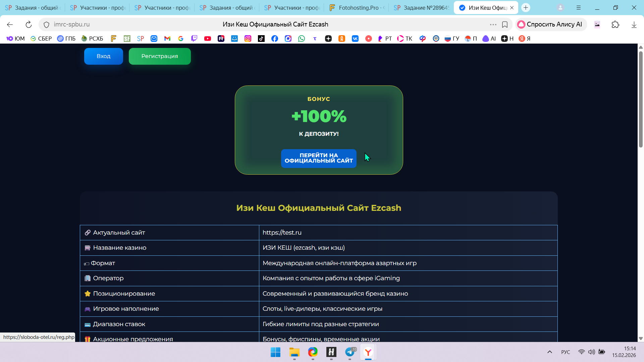The image size is (644, 362).
Task: Open browser extensions puzzle icon
Action: tap(615, 24)
